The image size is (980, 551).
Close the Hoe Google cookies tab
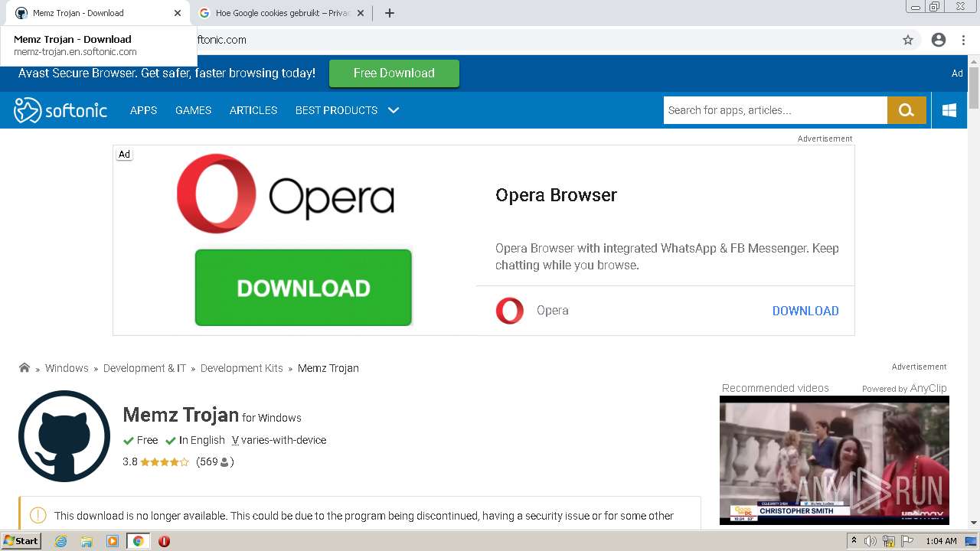click(361, 13)
